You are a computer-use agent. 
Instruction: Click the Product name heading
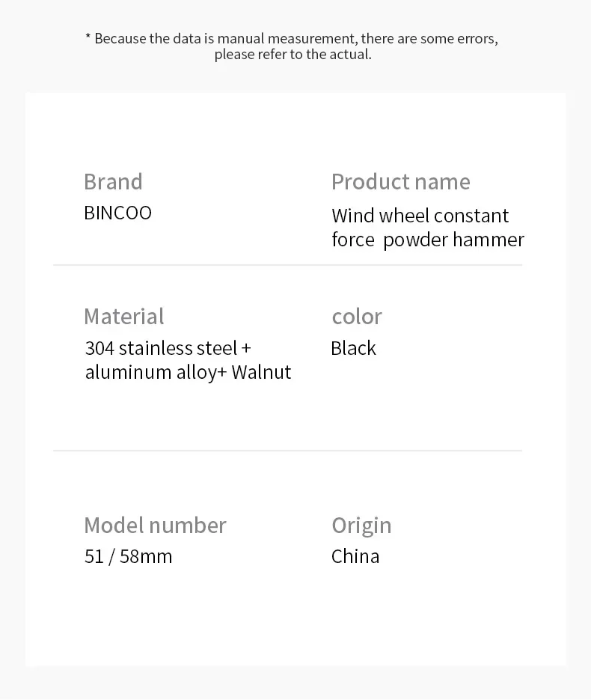[x=400, y=182]
